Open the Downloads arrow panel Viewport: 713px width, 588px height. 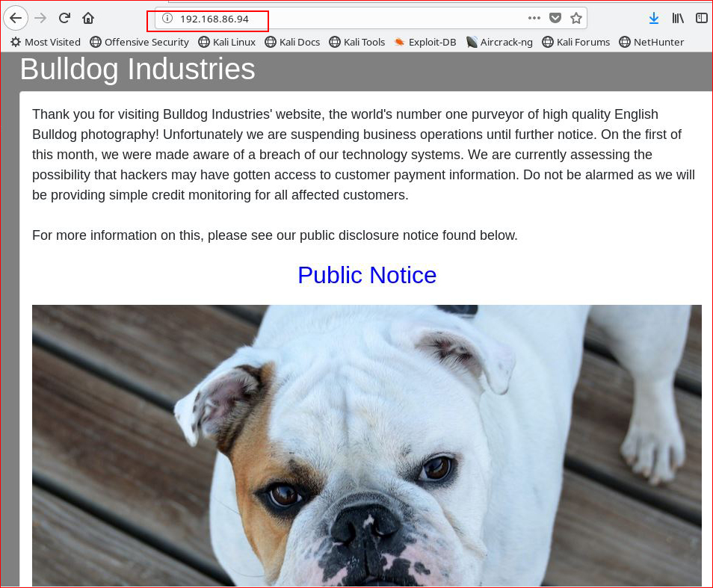coord(654,18)
